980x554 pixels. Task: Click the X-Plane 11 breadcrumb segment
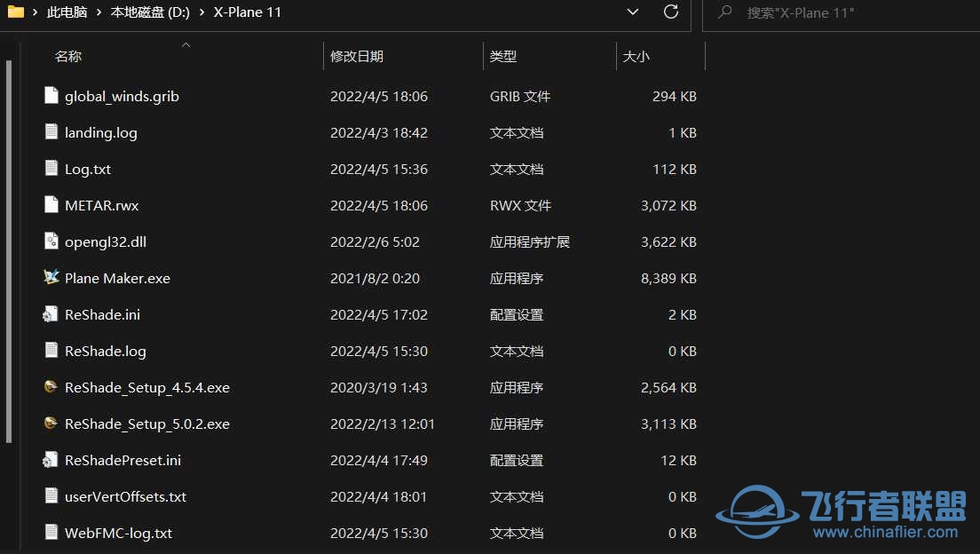[x=248, y=12]
